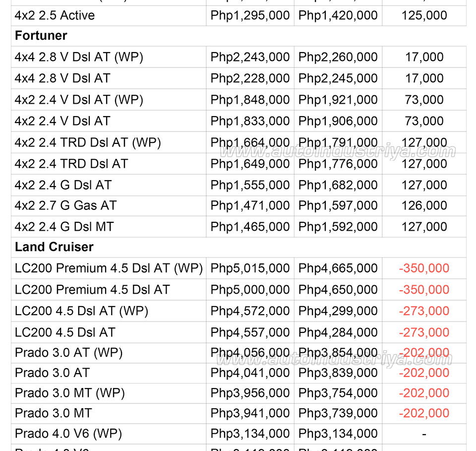Click the "4x2 2.4 TRD Dsl AT (WP)" label
The height and width of the screenshot is (451, 476).
[88, 142]
